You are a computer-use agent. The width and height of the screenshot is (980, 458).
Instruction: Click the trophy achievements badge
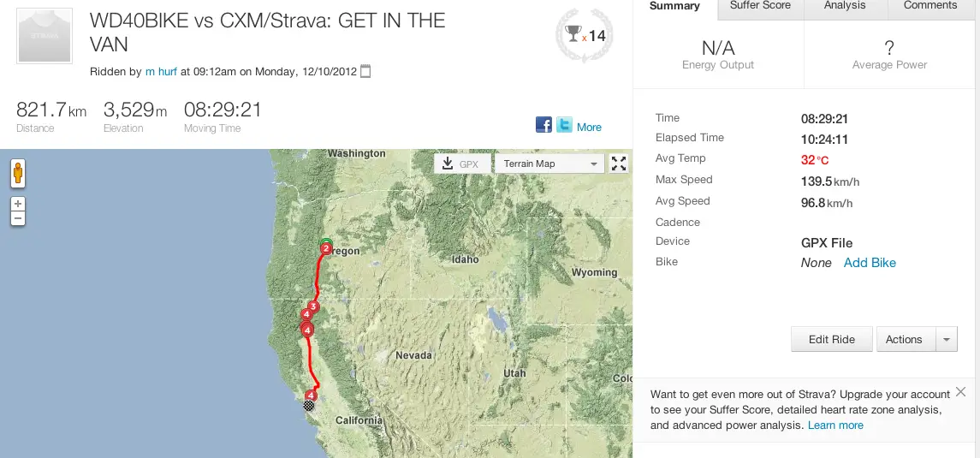click(x=585, y=35)
